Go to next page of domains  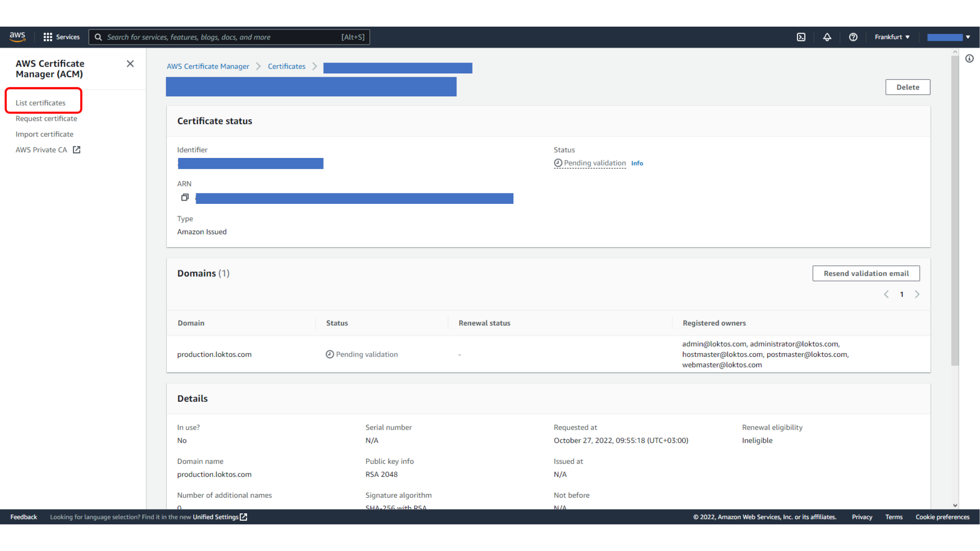917,294
